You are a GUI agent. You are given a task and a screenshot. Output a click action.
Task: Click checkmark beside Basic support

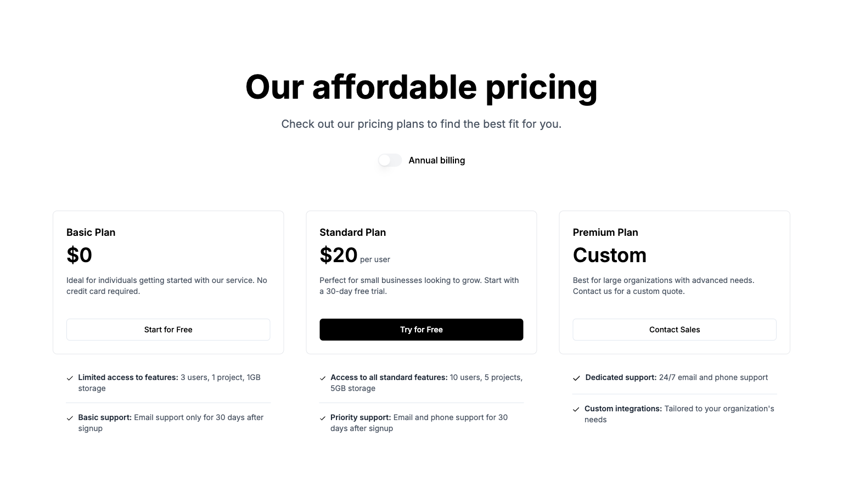coord(70,418)
